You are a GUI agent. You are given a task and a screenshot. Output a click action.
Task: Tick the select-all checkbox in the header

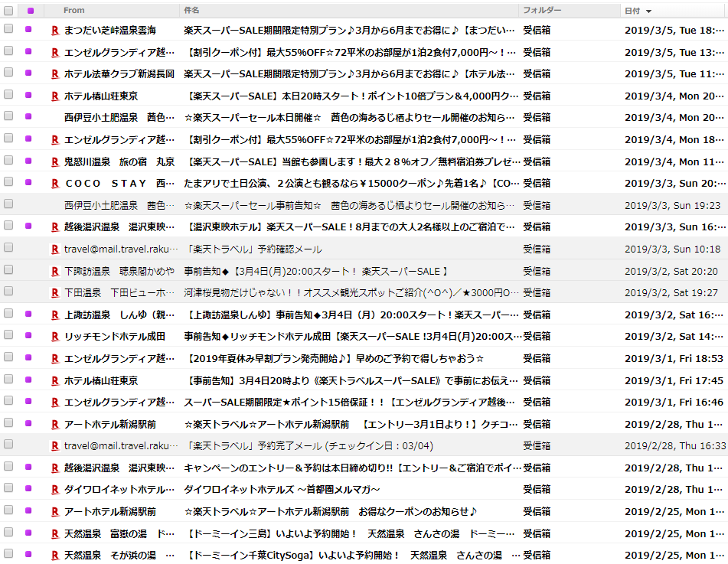pyautogui.click(x=8, y=10)
